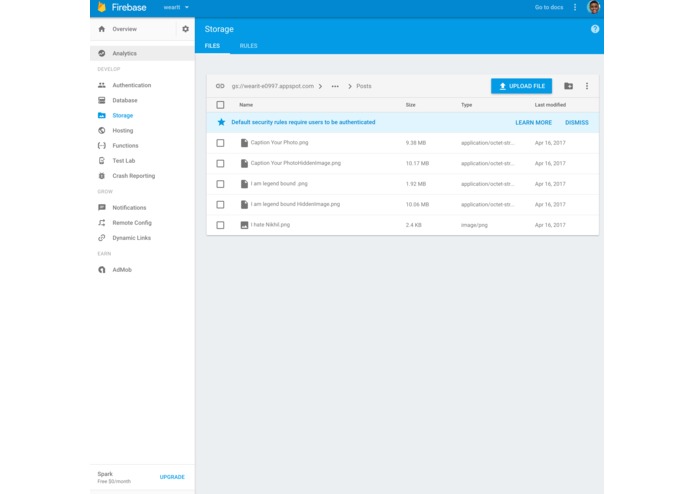Click the Firebase flame logo

coord(102,7)
